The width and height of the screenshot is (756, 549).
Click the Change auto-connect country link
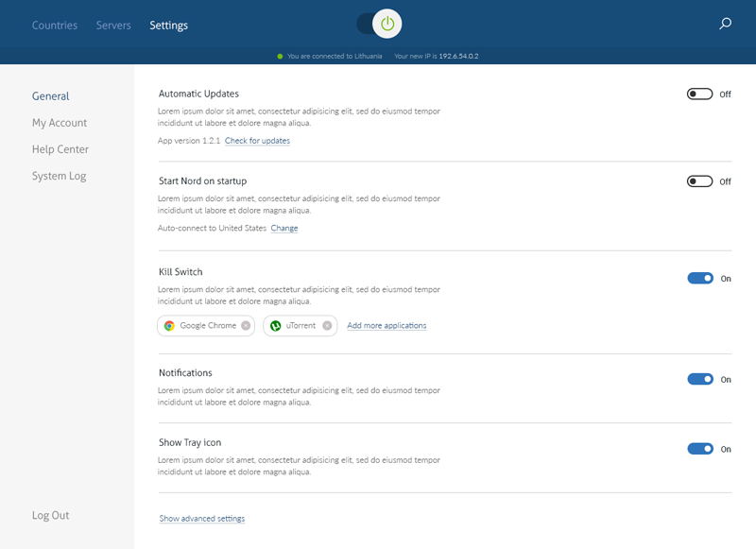(284, 228)
